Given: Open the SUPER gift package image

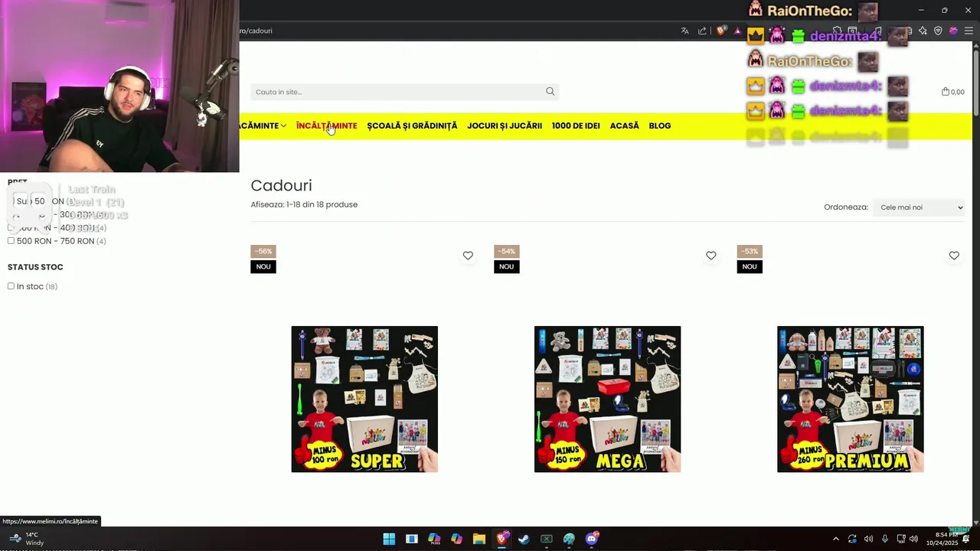Looking at the screenshot, I should [364, 399].
